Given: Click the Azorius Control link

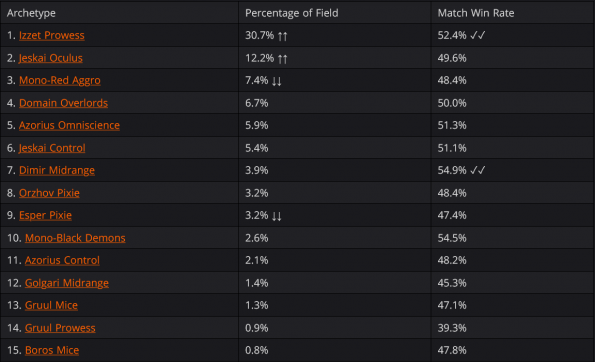Looking at the screenshot, I should (62, 260).
